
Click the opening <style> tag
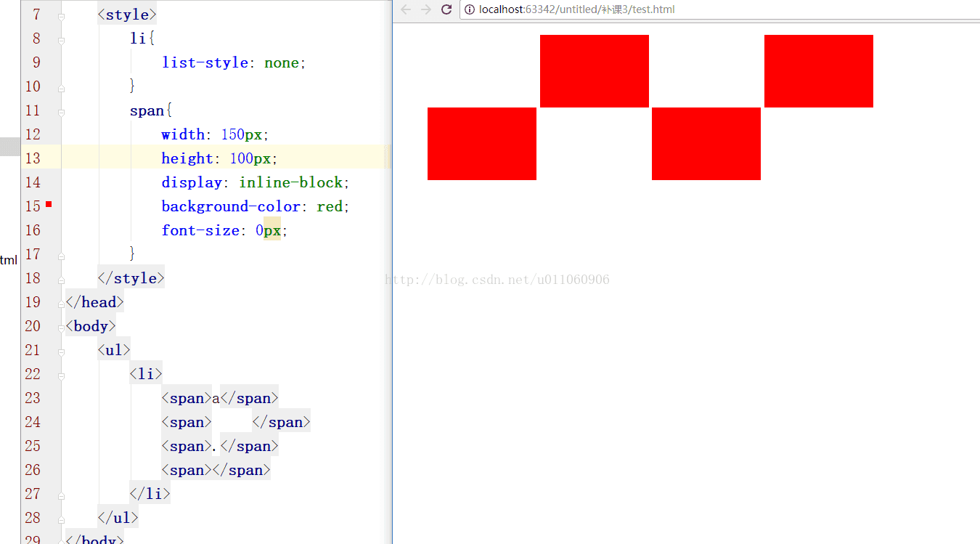click(127, 15)
